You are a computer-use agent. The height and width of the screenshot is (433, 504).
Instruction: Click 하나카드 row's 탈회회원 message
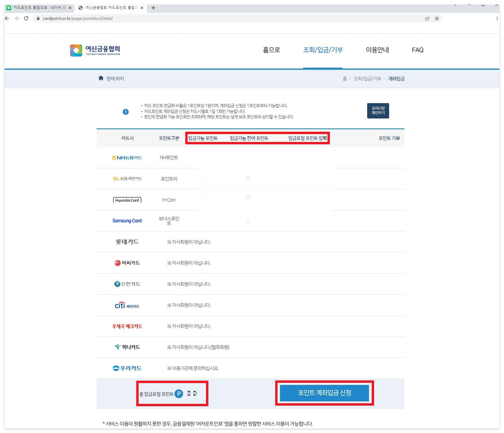pyautogui.click(x=198, y=347)
